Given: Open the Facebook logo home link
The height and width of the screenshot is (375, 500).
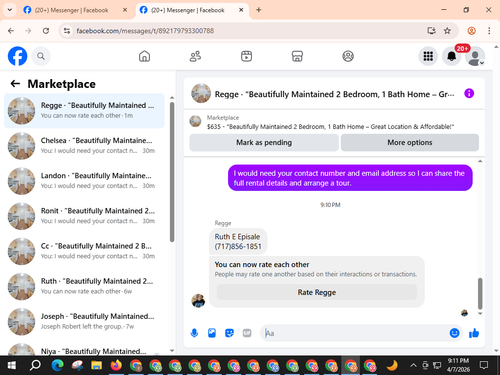Looking at the screenshot, I should pos(17,56).
